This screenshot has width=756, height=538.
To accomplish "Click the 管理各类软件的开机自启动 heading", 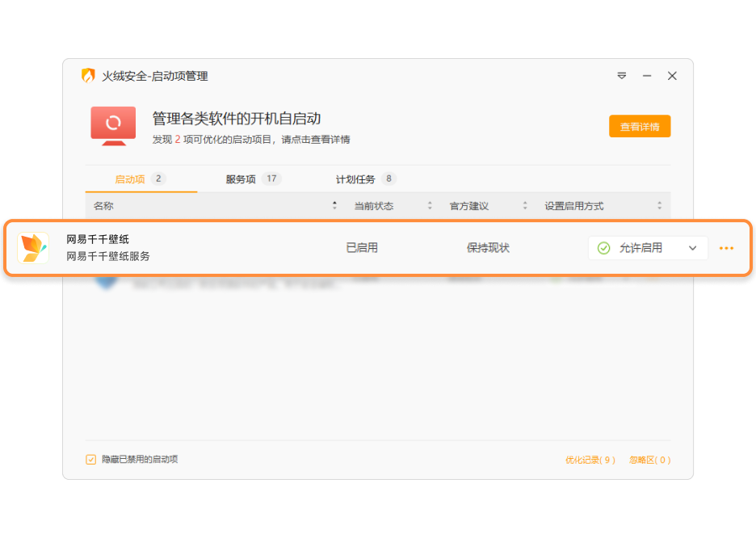I will [237, 118].
